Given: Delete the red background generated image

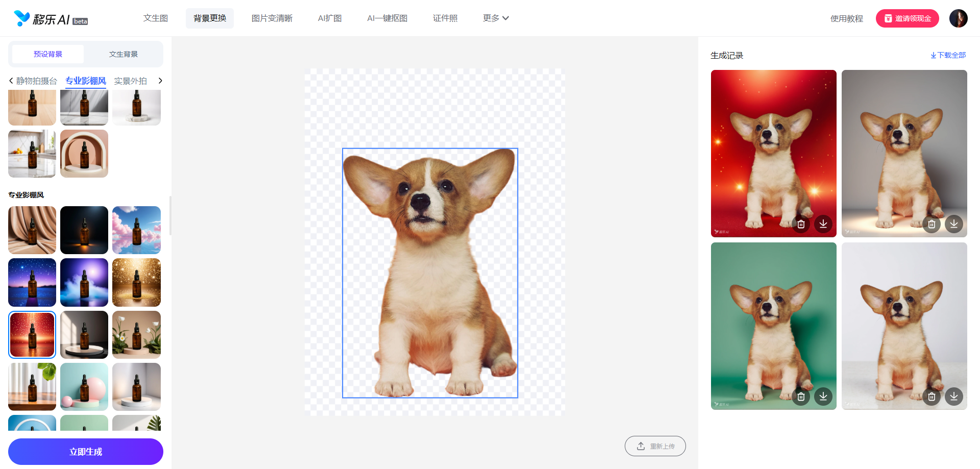Looking at the screenshot, I should pyautogui.click(x=801, y=224).
